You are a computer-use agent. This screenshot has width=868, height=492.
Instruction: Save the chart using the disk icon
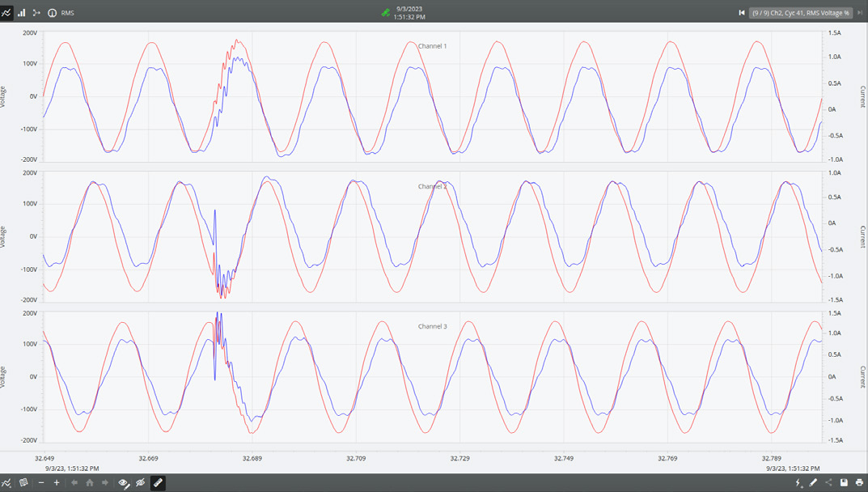coord(844,483)
